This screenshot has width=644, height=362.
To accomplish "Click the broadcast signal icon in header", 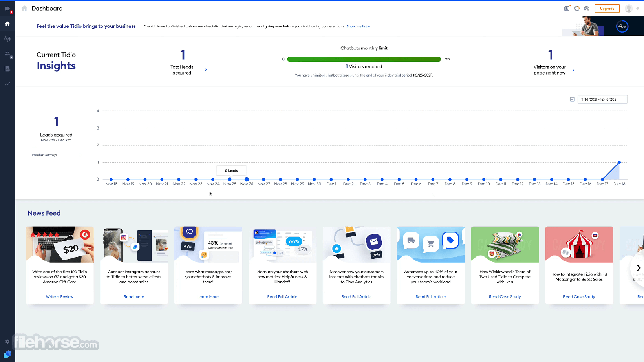I will (587, 8).
